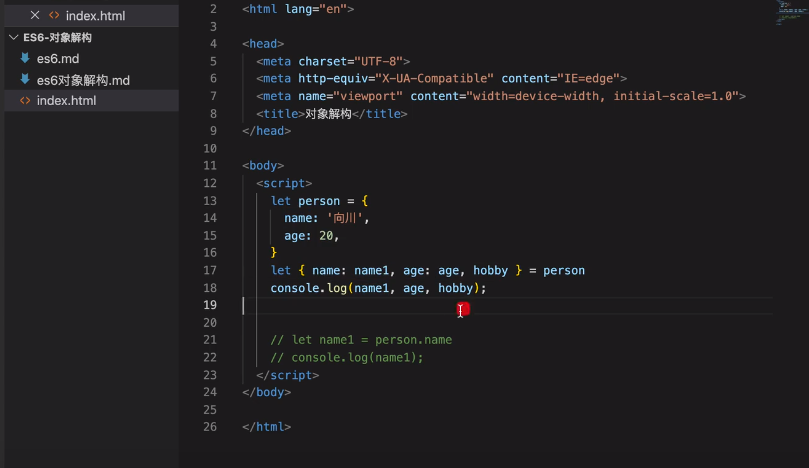Close the open editor index.html

click(x=35, y=15)
